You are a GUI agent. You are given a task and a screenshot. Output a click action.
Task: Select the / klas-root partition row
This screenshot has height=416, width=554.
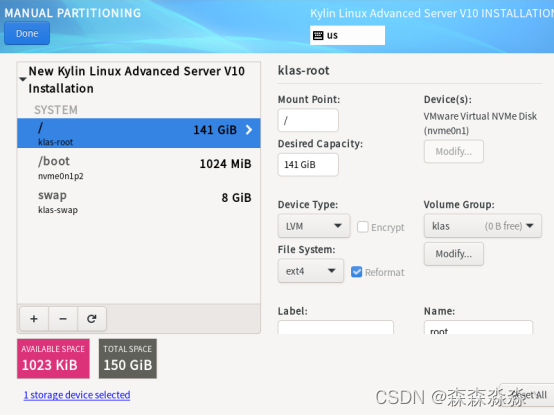tap(138, 133)
